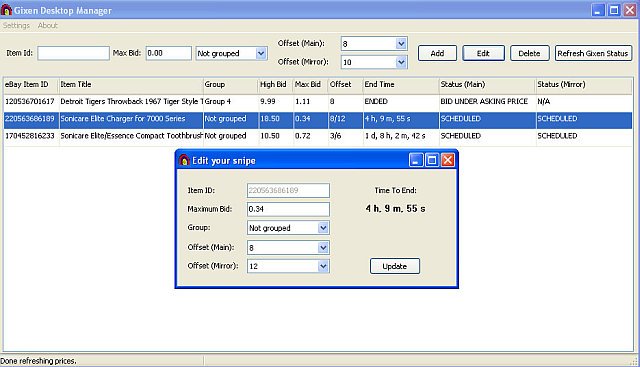Click the Detroit Tigers Throwback item title

pyautogui.click(x=131, y=101)
